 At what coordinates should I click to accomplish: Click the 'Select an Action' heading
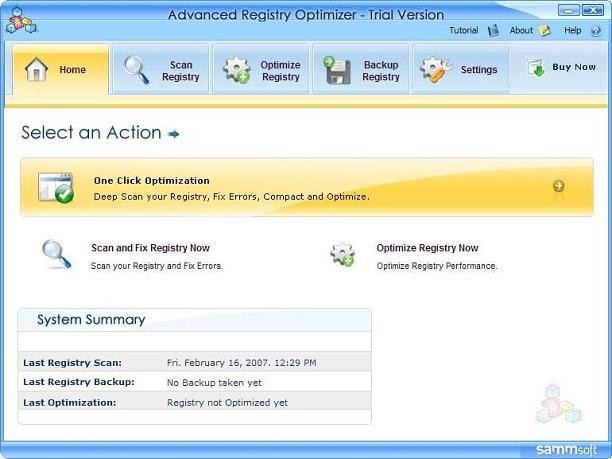[91, 133]
